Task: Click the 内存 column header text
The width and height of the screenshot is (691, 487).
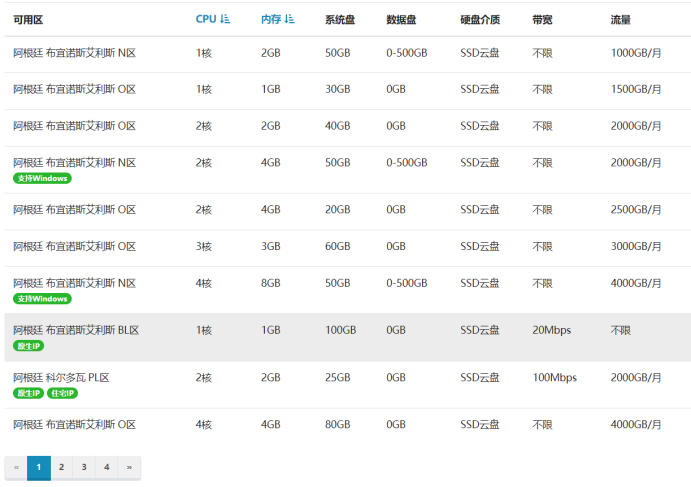Action: coord(271,19)
